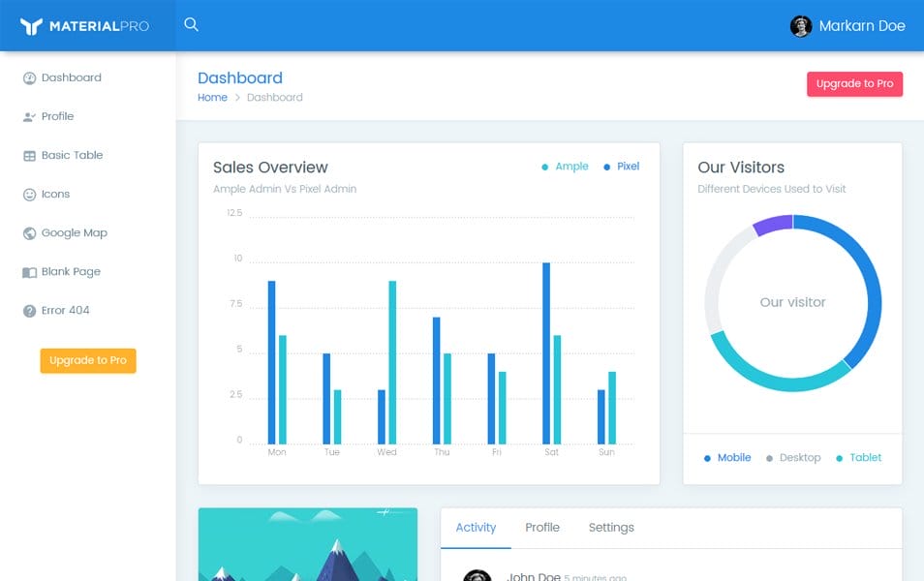This screenshot has height=581, width=924.
Task: Click John Doe's avatar in the Activity feed
Action: 476,574
